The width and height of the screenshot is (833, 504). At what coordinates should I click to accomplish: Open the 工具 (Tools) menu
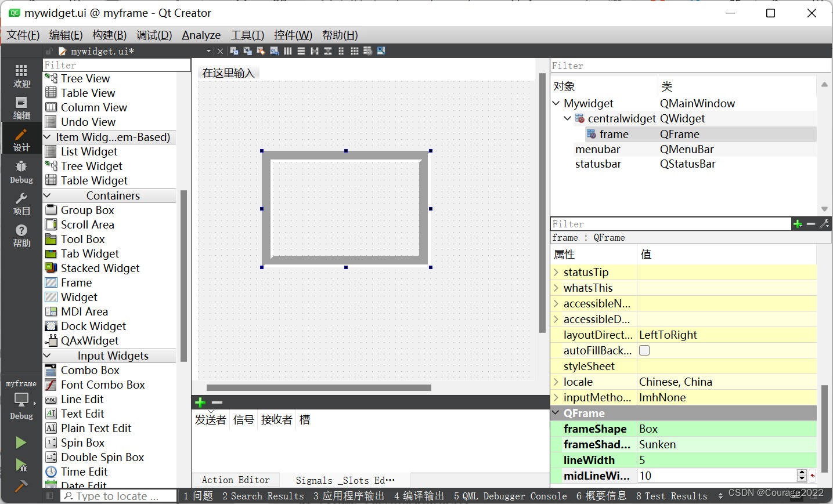tap(247, 35)
